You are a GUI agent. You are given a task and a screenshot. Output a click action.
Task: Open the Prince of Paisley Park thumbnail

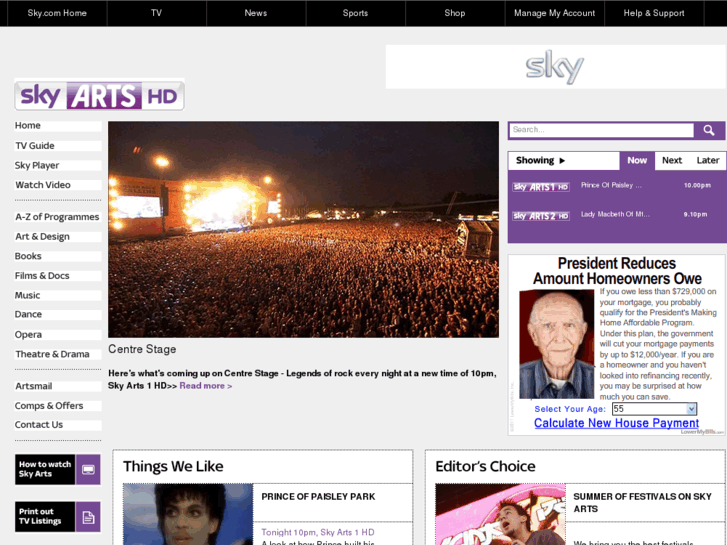[188, 514]
